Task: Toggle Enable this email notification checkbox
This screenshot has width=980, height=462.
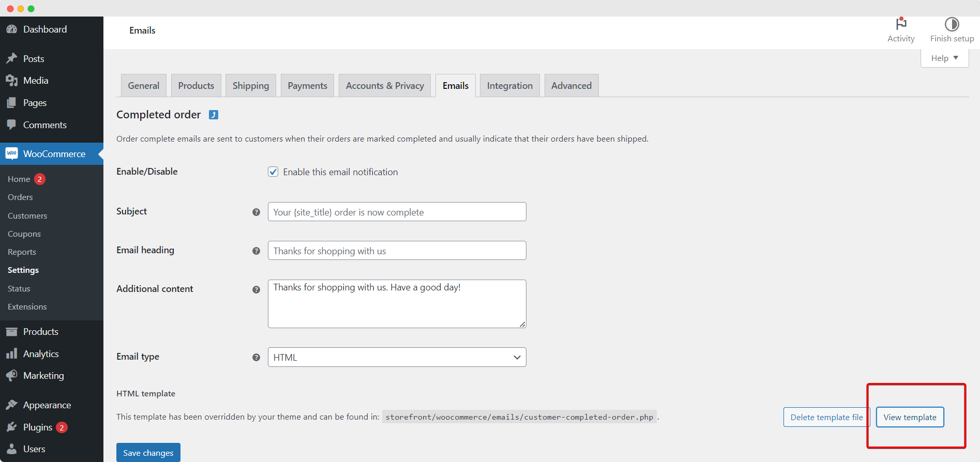Action: tap(273, 172)
